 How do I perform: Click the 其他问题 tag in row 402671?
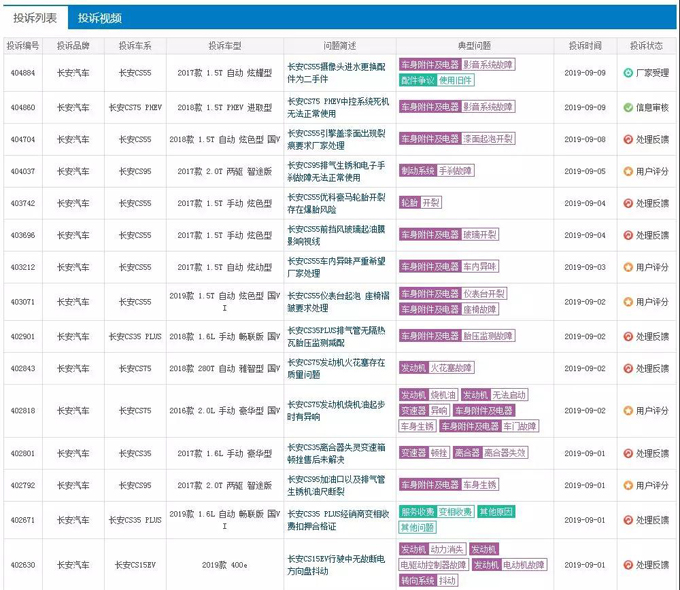coord(417,528)
